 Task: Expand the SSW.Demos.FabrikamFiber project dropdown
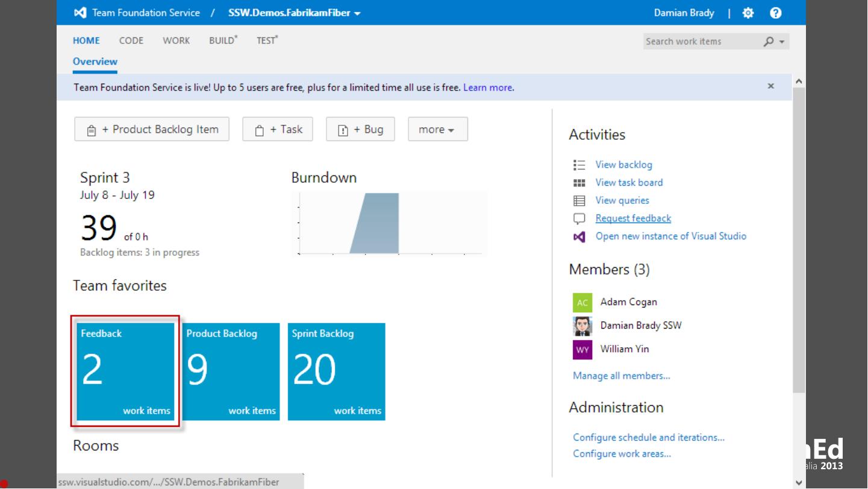click(x=357, y=13)
